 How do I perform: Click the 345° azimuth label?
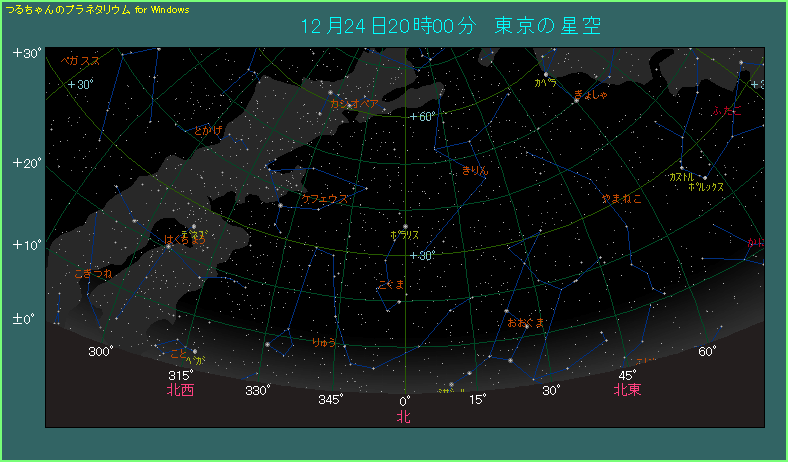(x=331, y=400)
